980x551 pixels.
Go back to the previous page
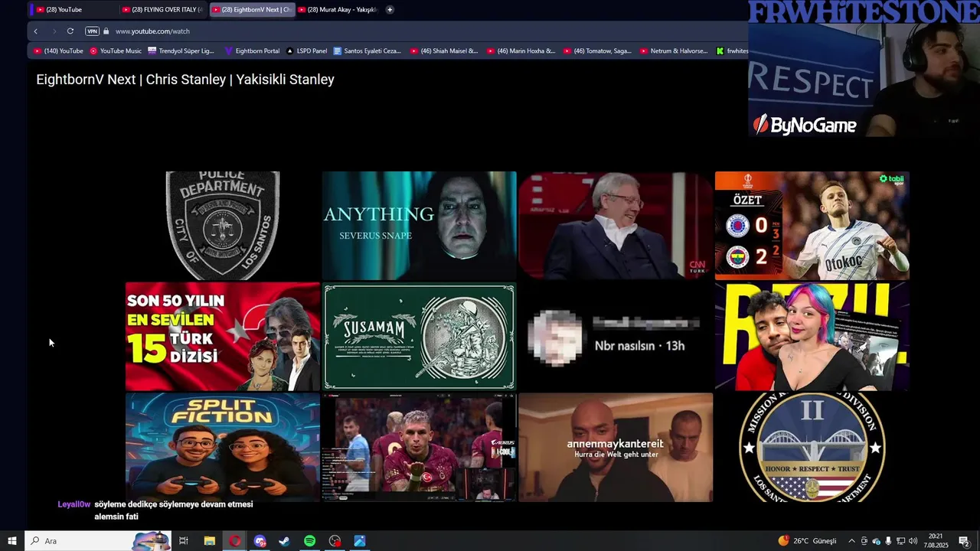35,31
